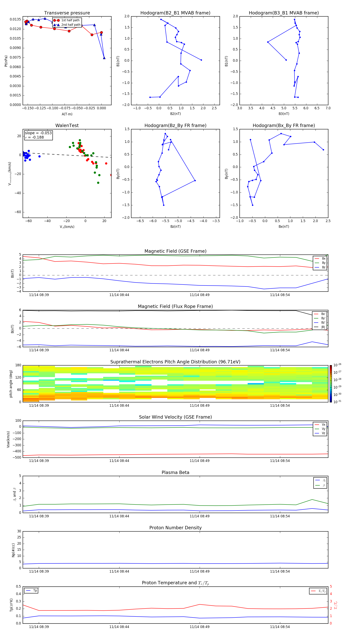
Task: Click the 'Hodogram(B2_B1 MVAB frame)' title
Action: 175,13
